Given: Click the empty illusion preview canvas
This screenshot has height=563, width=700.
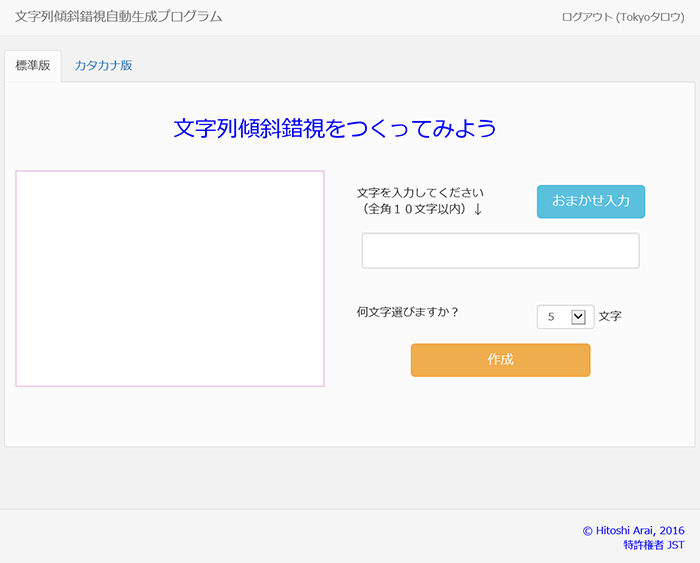Looking at the screenshot, I should [170, 278].
